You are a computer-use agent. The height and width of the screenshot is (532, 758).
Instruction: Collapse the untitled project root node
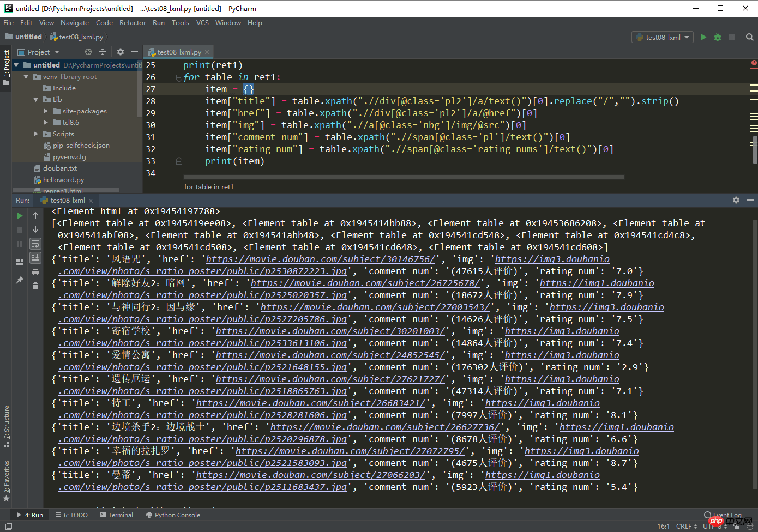coord(16,65)
